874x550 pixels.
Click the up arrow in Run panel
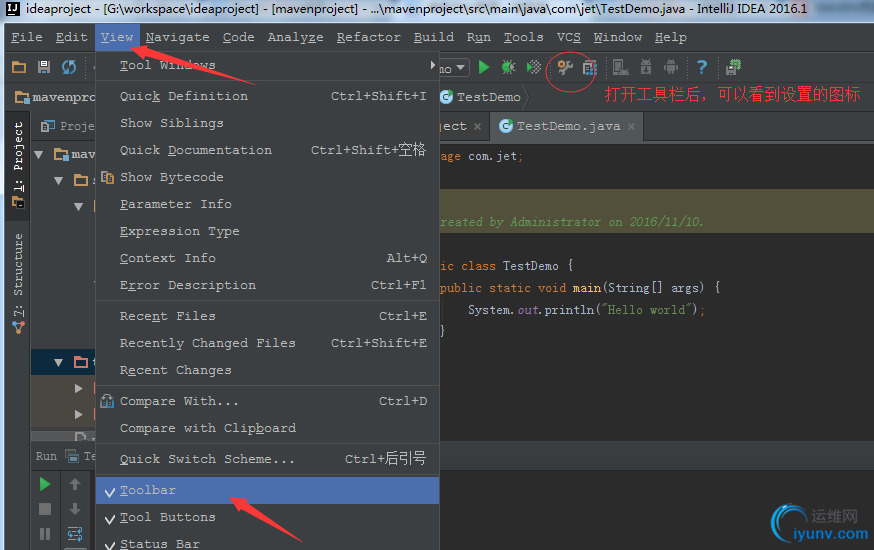(x=75, y=484)
